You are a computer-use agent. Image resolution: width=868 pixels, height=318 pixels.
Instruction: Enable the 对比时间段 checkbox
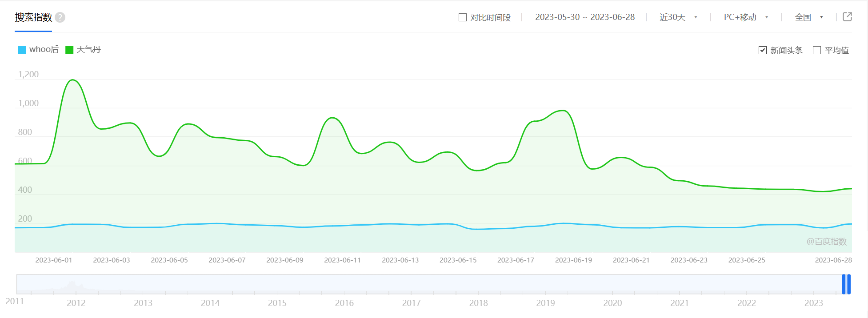click(x=463, y=17)
